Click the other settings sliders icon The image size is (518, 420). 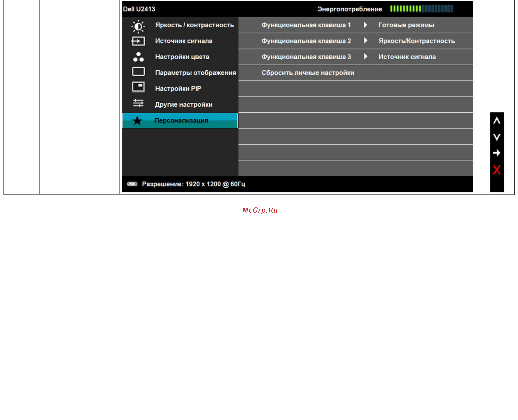tap(138, 103)
